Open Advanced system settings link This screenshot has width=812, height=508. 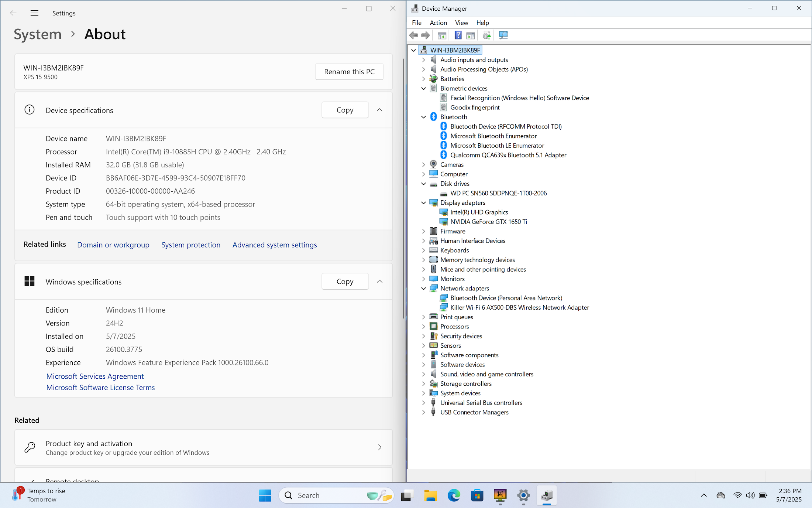click(275, 245)
